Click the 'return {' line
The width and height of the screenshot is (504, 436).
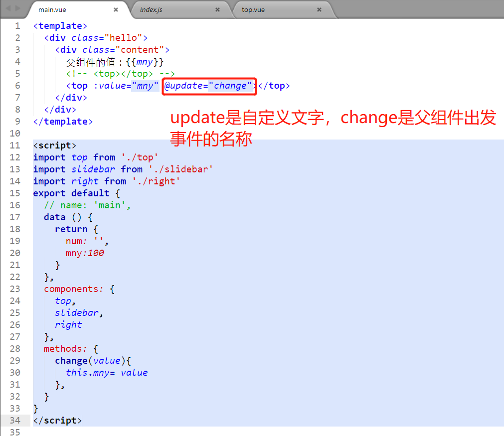click(76, 229)
